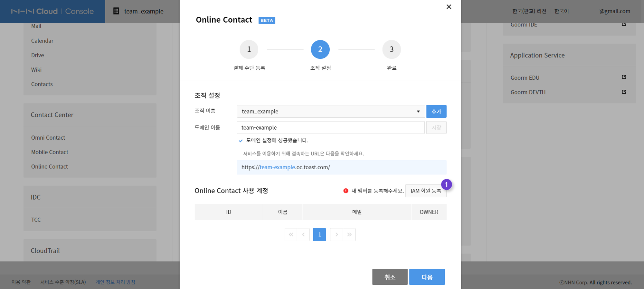Open the @gmail.com account menu

click(x=615, y=11)
